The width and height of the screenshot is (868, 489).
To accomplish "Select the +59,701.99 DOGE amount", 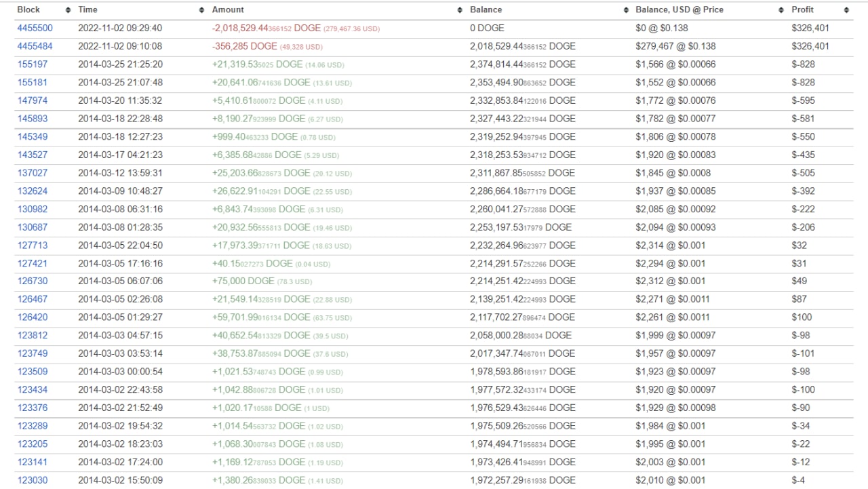I will [x=261, y=317].
